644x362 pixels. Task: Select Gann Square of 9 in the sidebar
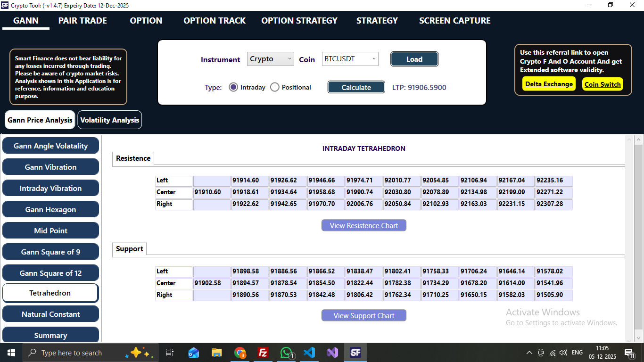tap(50, 251)
